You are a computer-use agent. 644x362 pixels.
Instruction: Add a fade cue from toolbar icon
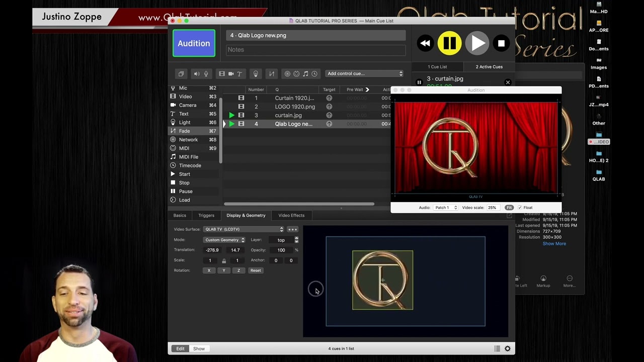(272, 74)
